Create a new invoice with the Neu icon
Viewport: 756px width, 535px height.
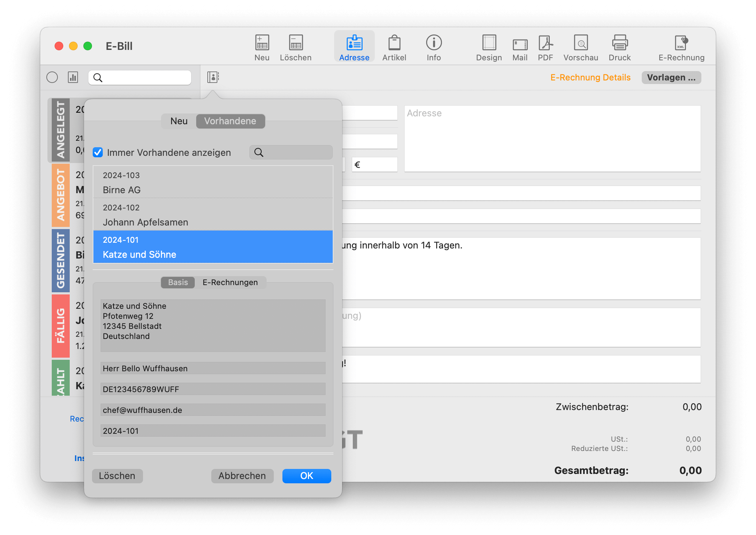[262, 46]
